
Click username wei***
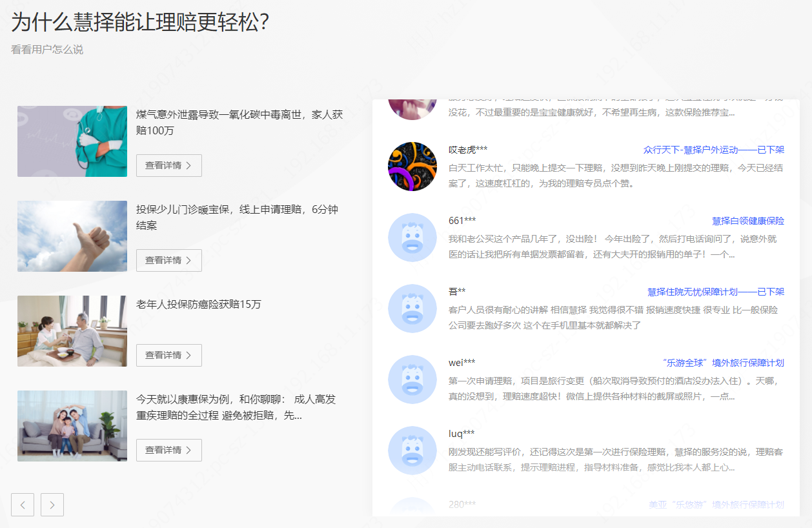pyautogui.click(x=462, y=363)
